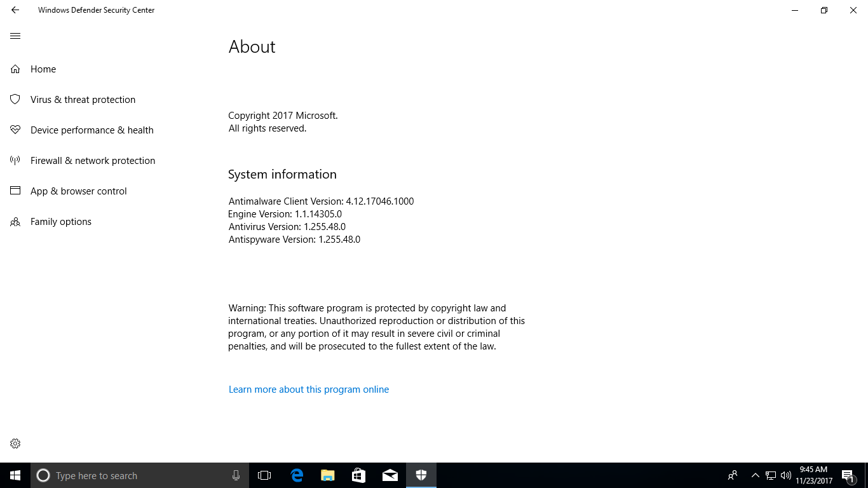The image size is (868, 488).
Task: Show hidden tray icons chevron
Action: tap(756, 475)
